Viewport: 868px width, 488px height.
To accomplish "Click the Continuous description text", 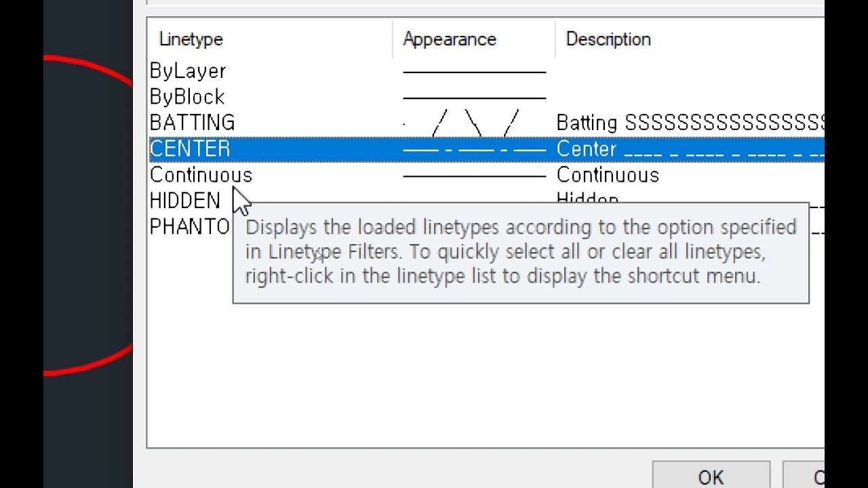I will click(x=608, y=176).
